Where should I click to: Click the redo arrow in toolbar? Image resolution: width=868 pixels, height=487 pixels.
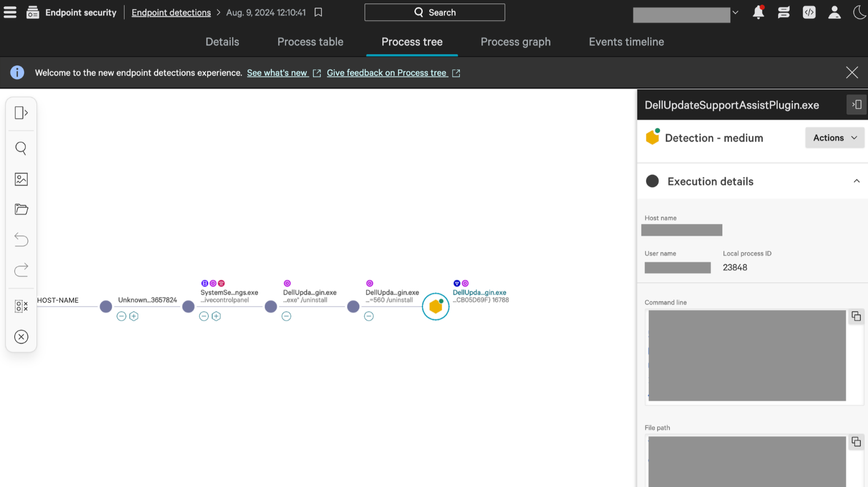click(21, 270)
